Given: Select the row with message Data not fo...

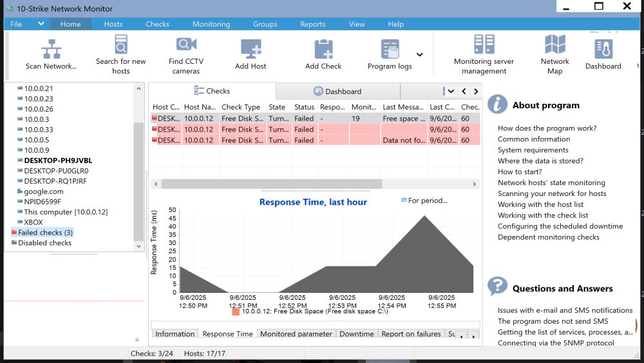Looking at the screenshot, I should tap(316, 140).
